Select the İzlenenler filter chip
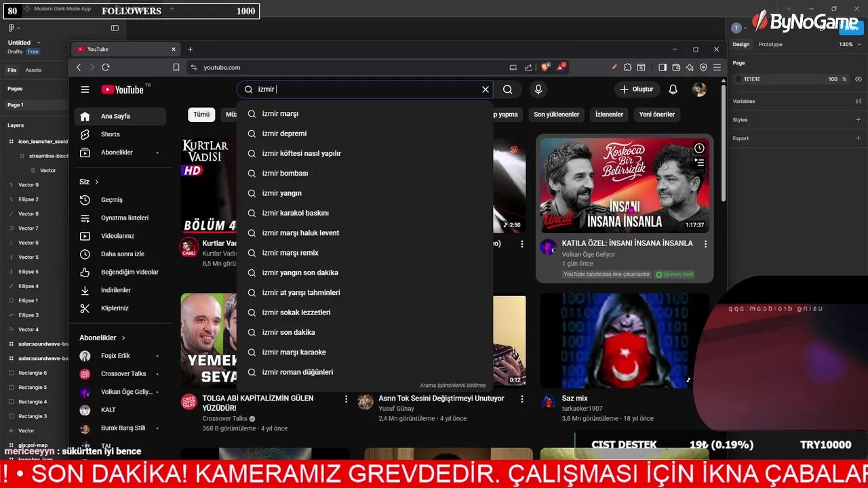 click(609, 115)
